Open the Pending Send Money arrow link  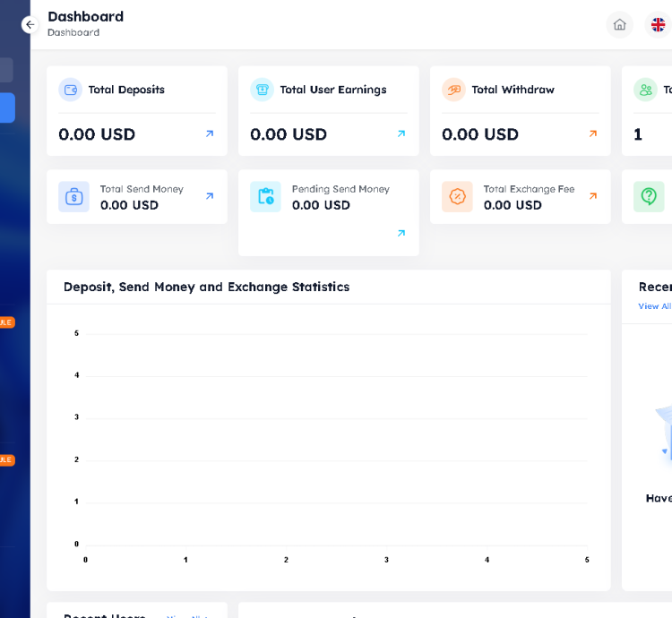click(x=401, y=233)
